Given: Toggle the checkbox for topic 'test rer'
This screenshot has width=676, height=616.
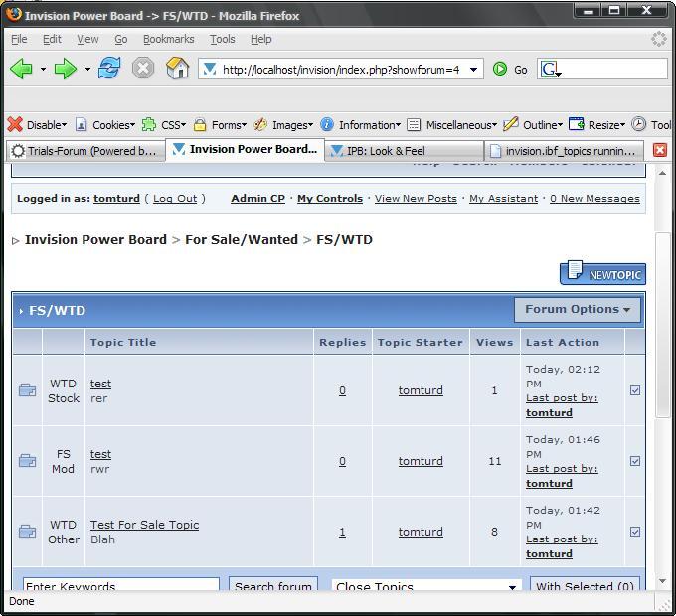Looking at the screenshot, I should coord(635,390).
